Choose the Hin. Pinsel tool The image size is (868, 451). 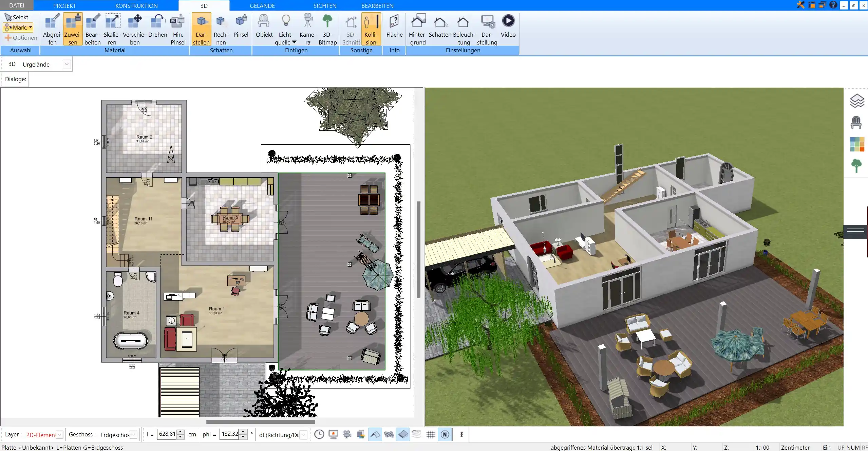click(x=178, y=29)
